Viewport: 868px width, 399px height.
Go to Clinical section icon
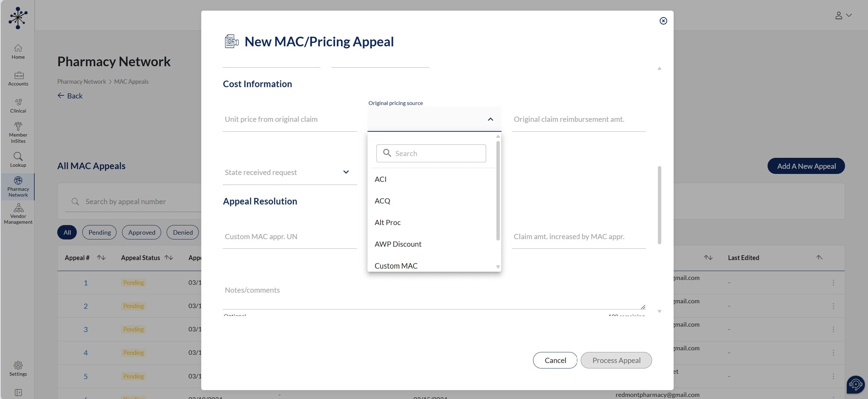click(x=18, y=102)
